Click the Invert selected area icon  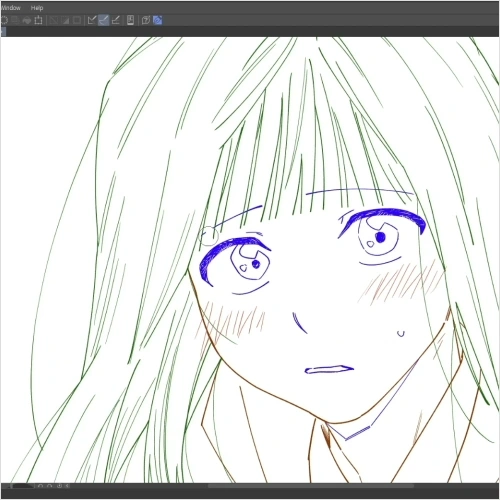pos(65,20)
